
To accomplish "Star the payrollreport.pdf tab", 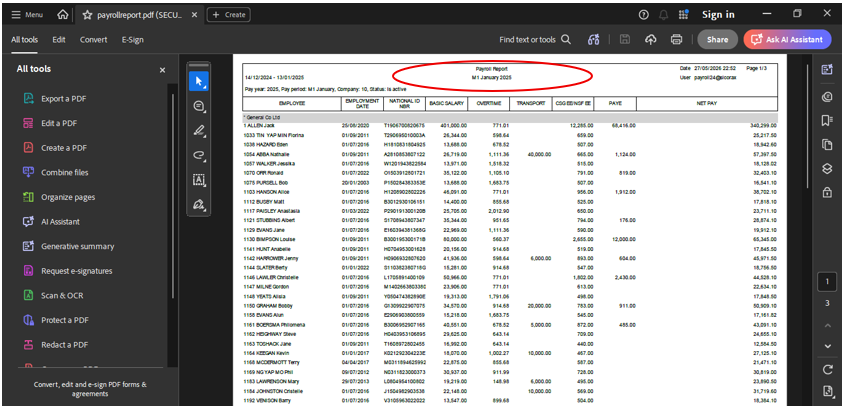I will [x=87, y=15].
